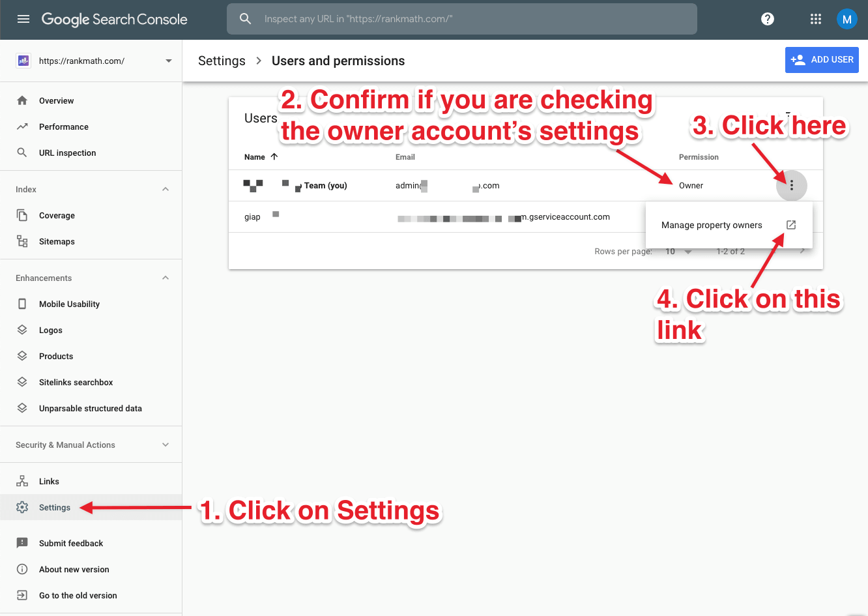Click the Logos layers icon
This screenshot has width=868, height=616.
coord(22,330)
